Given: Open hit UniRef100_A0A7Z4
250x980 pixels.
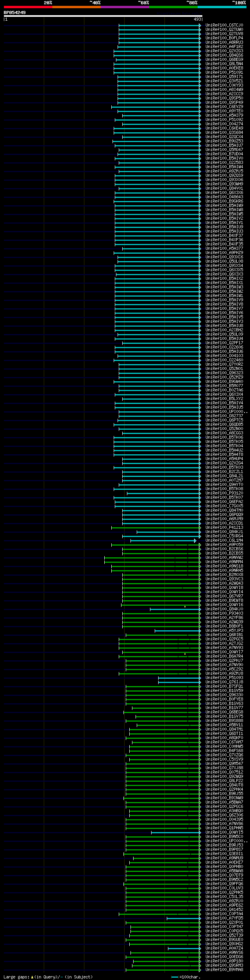Looking at the screenshot, I should 224,948.
